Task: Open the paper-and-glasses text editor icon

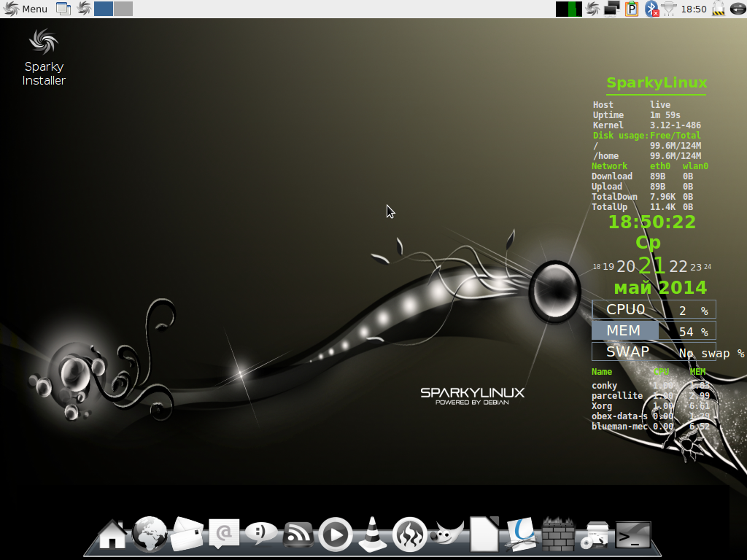Action: click(x=521, y=534)
